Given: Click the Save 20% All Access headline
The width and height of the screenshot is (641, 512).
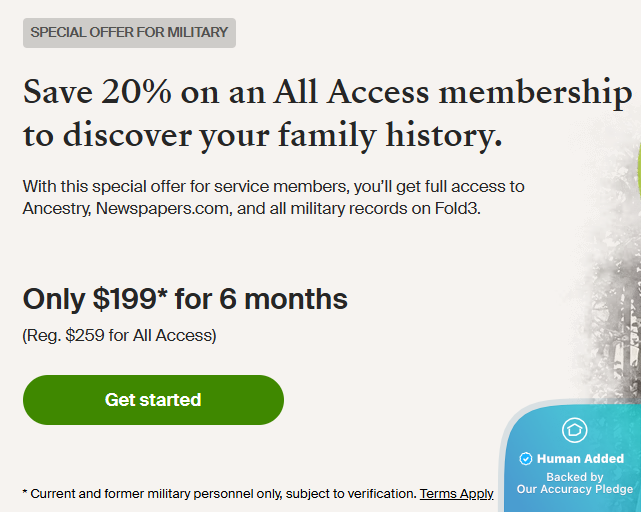Looking at the screenshot, I should pos(327,94).
